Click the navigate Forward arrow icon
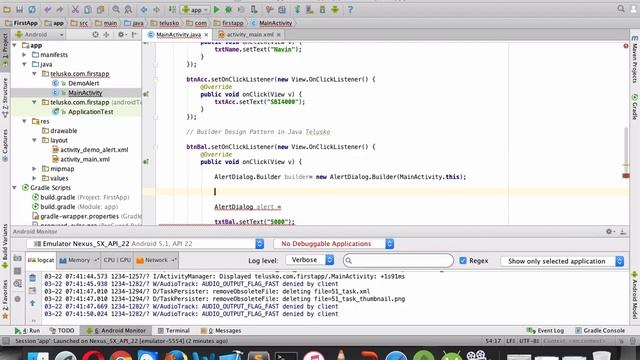This screenshot has height=360, width=640. pyautogui.click(x=156, y=9)
